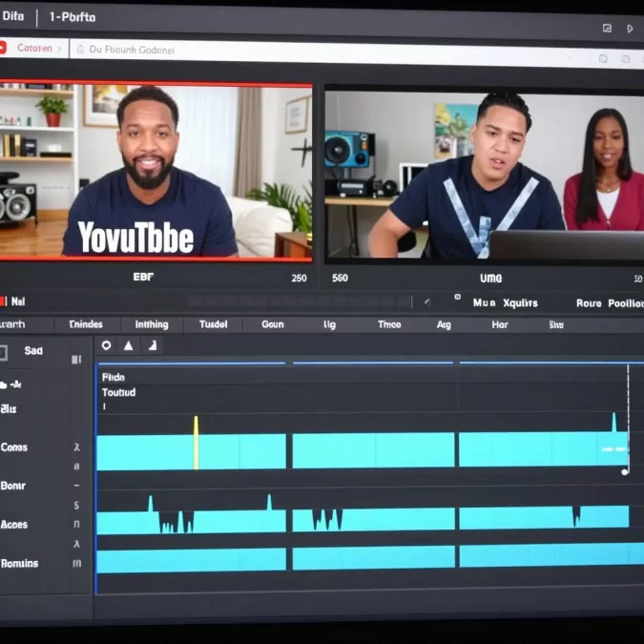Expand the chevron after Cotoren
Image resolution: width=644 pixels, height=644 pixels.
(59, 49)
